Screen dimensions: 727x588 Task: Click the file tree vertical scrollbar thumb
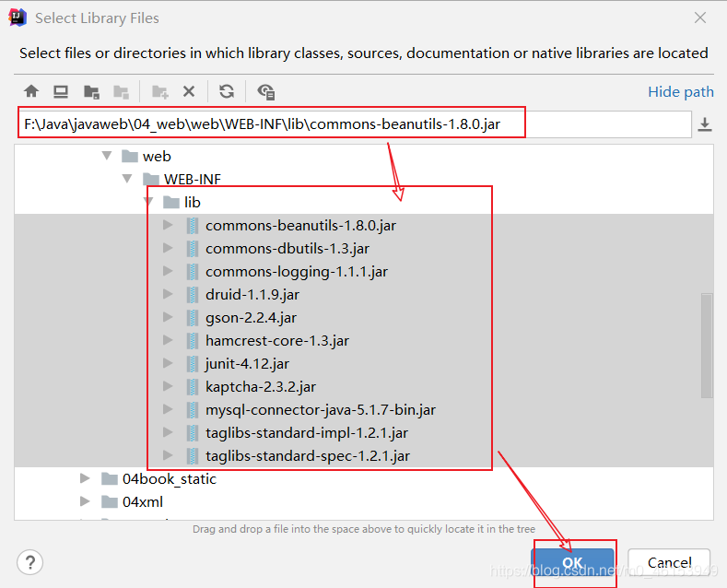coord(707,346)
